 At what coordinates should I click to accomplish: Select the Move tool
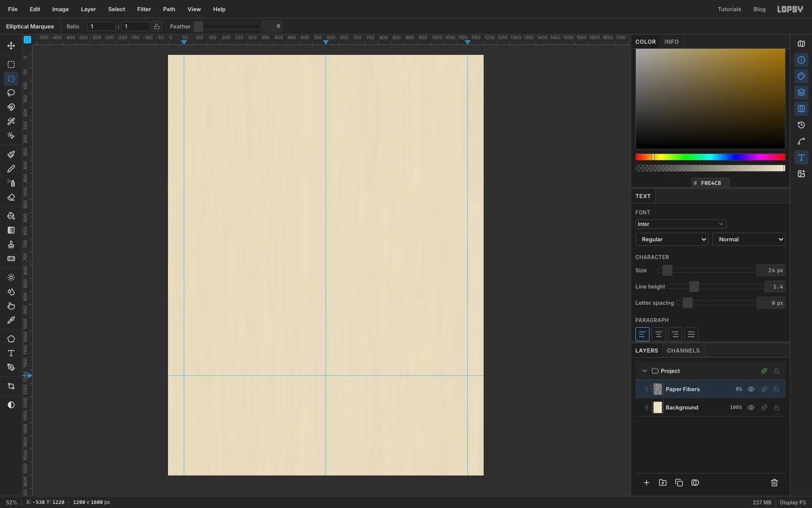pos(11,46)
